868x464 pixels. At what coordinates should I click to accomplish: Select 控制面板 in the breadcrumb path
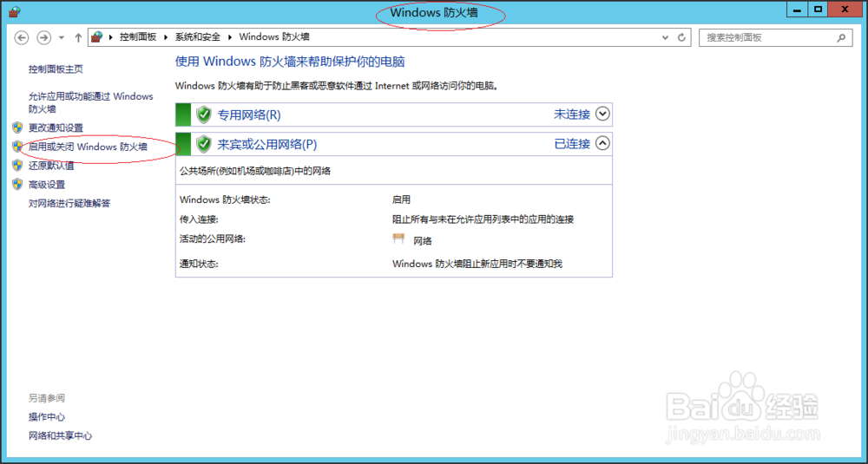138,37
